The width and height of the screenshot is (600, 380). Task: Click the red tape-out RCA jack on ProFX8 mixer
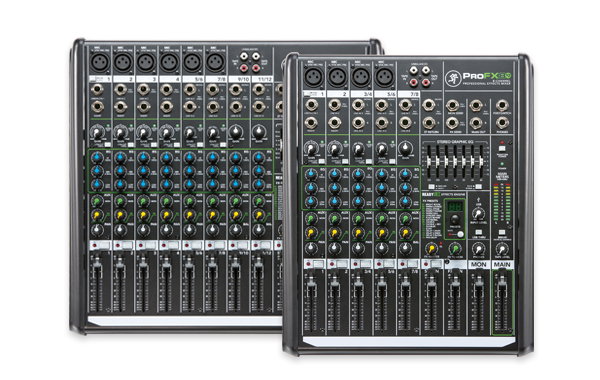(x=426, y=82)
